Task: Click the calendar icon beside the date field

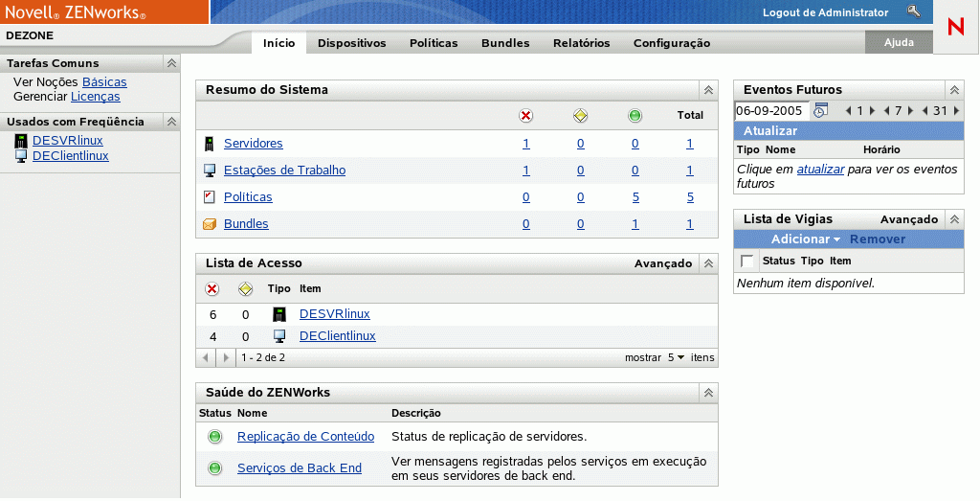Action: (x=820, y=110)
